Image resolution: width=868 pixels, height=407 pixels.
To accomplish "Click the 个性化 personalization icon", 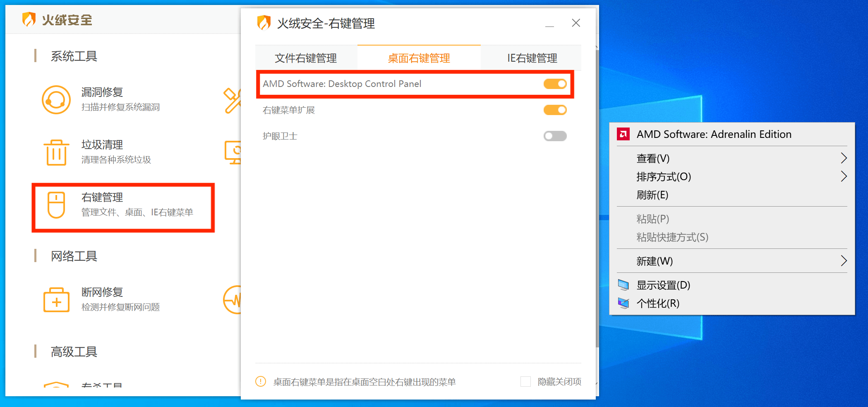I will coord(623,303).
